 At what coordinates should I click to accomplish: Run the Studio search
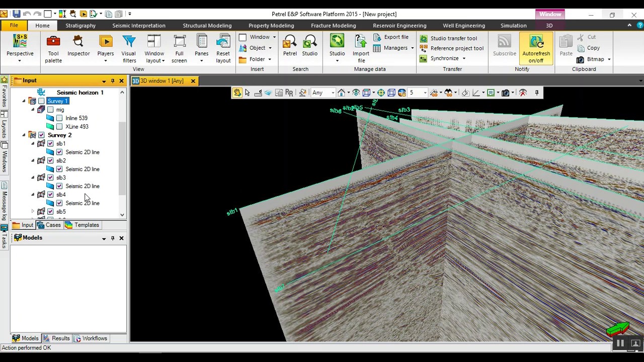(309, 46)
